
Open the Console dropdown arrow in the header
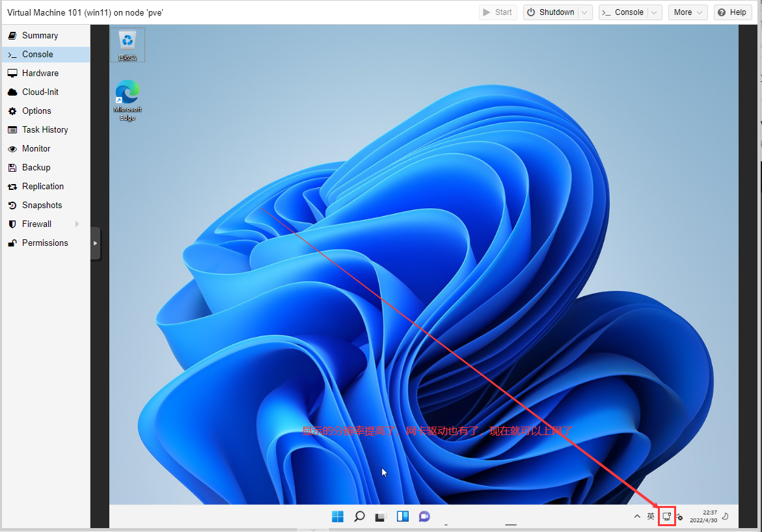coord(655,12)
